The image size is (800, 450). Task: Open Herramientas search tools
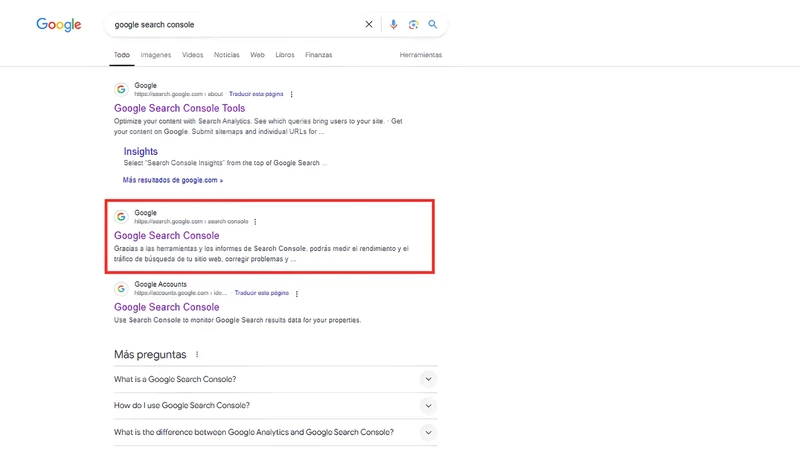click(x=420, y=55)
